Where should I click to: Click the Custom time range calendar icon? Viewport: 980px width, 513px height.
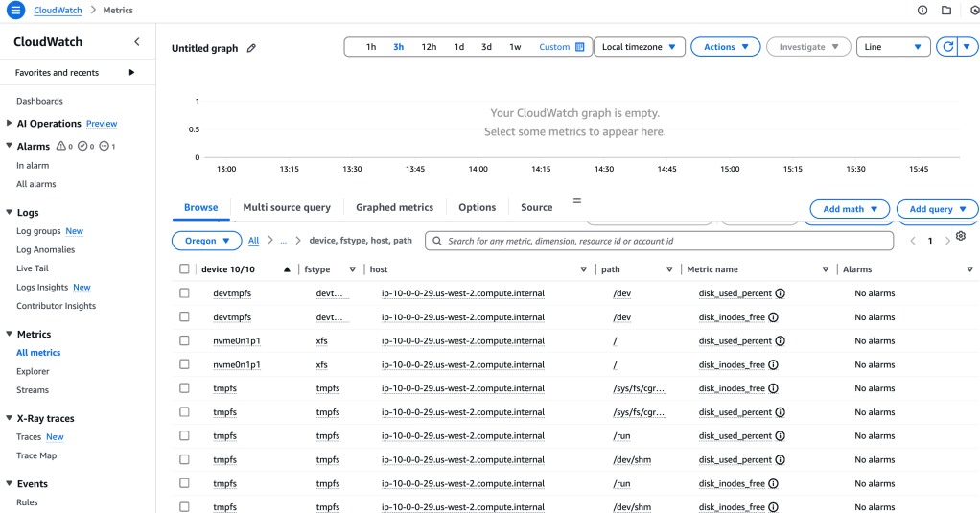pyautogui.click(x=579, y=47)
